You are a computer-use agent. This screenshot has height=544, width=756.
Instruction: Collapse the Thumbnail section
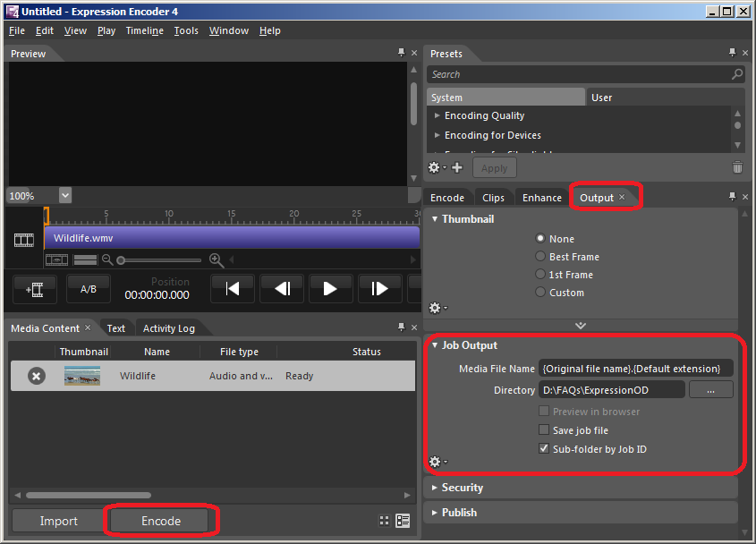point(435,219)
